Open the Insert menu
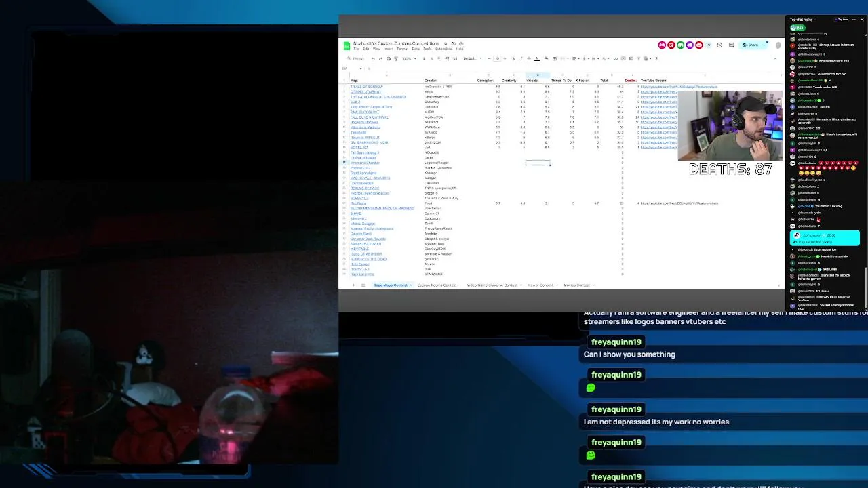Viewport: 868px width, 488px height. [389, 49]
